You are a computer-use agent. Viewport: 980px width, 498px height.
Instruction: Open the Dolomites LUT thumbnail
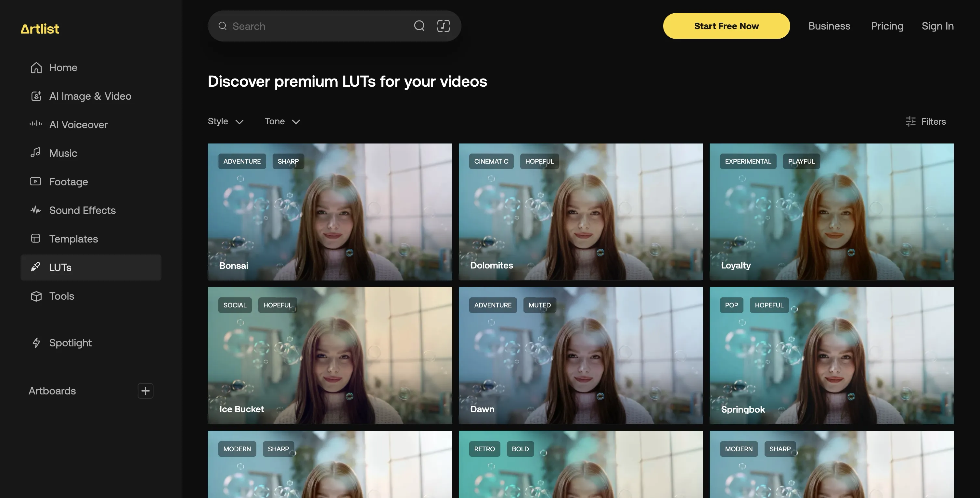click(581, 212)
